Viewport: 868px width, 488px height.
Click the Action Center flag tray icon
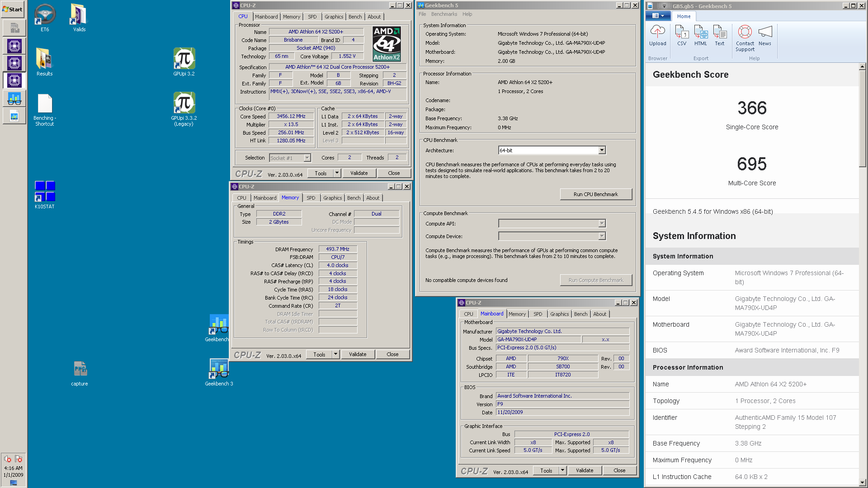(x=19, y=459)
